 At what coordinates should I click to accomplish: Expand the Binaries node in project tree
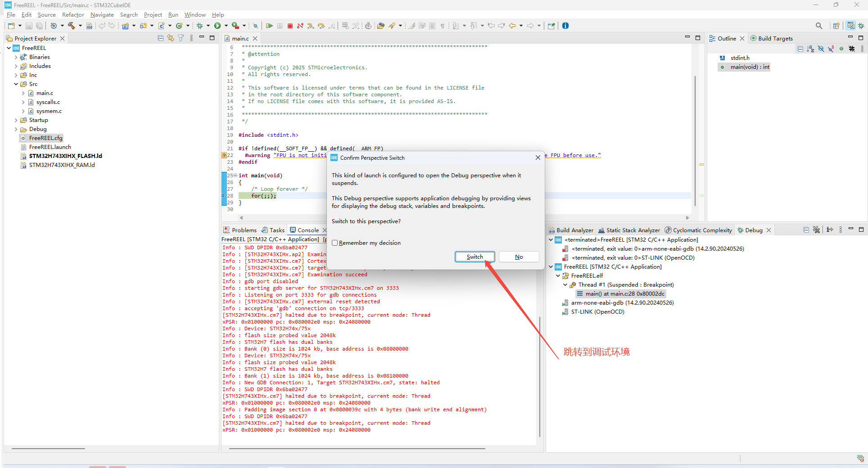(16, 57)
